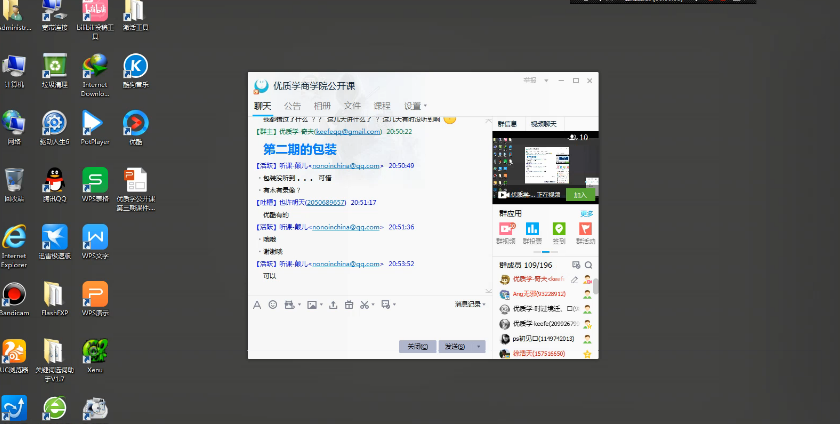Open the 群投票 group voting app
Image resolution: width=840 pixels, height=447 pixels.
pos(532,233)
